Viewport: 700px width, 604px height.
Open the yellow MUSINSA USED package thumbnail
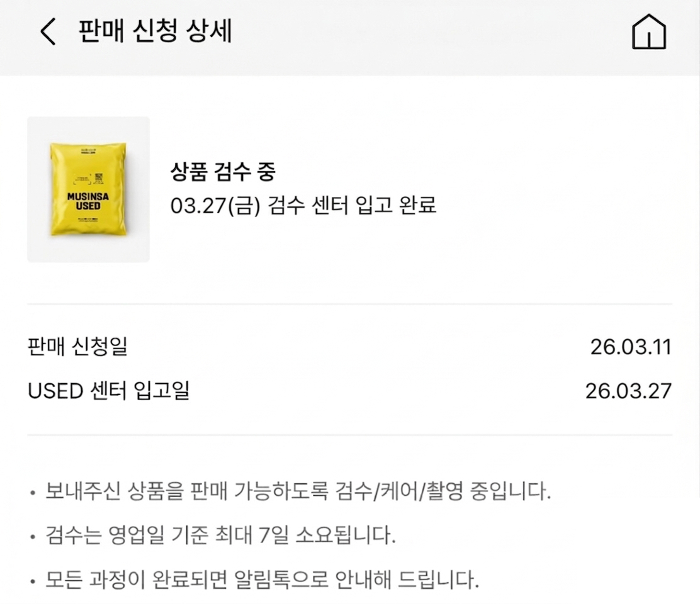tap(88, 189)
